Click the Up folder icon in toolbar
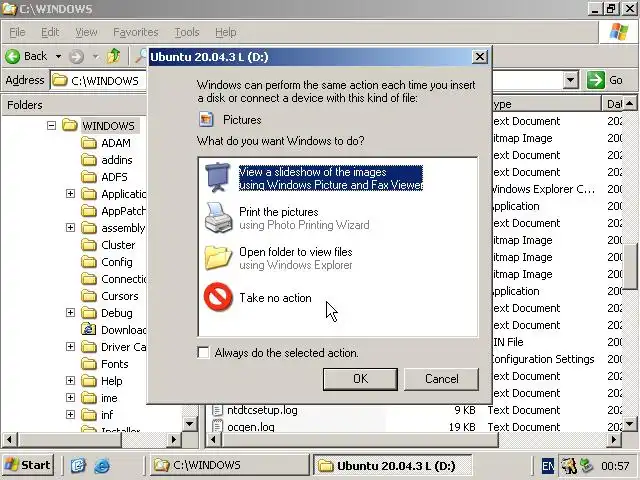 113,56
